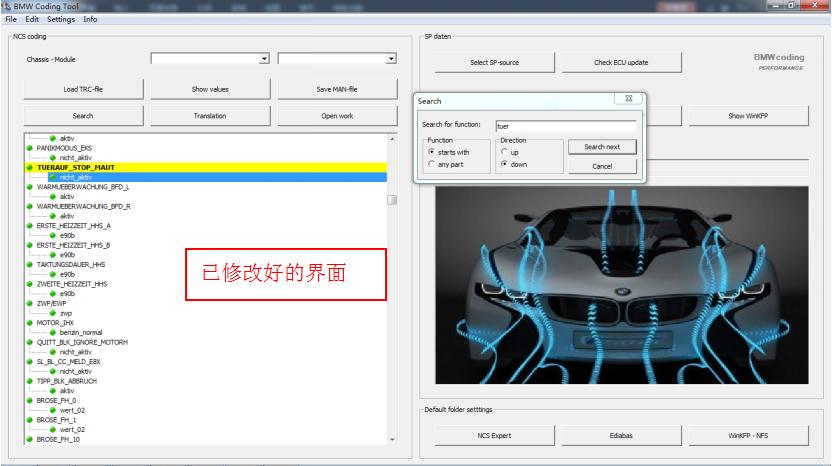Select the 'any part' radio option
832x466 pixels.
coord(431,165)
